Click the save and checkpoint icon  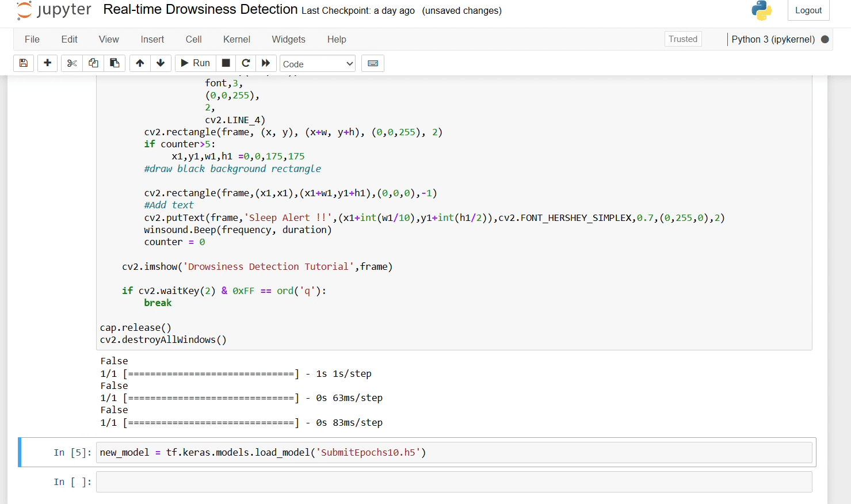point(24,63)
